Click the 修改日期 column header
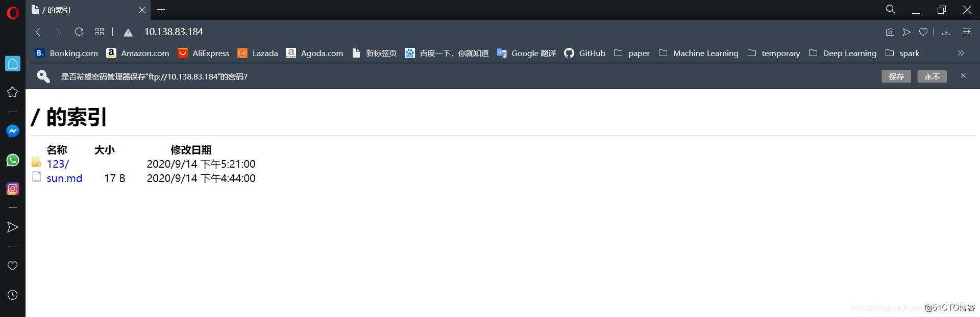Screen dimensions: 980x317 pyautogui.click(x=191, y=150)
